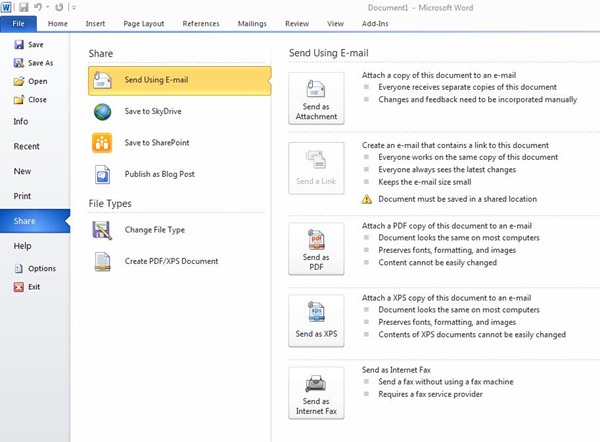Viewport: 600px width, 442px height.
Task: Click the Redo icon in title bar
Action: 59,7
